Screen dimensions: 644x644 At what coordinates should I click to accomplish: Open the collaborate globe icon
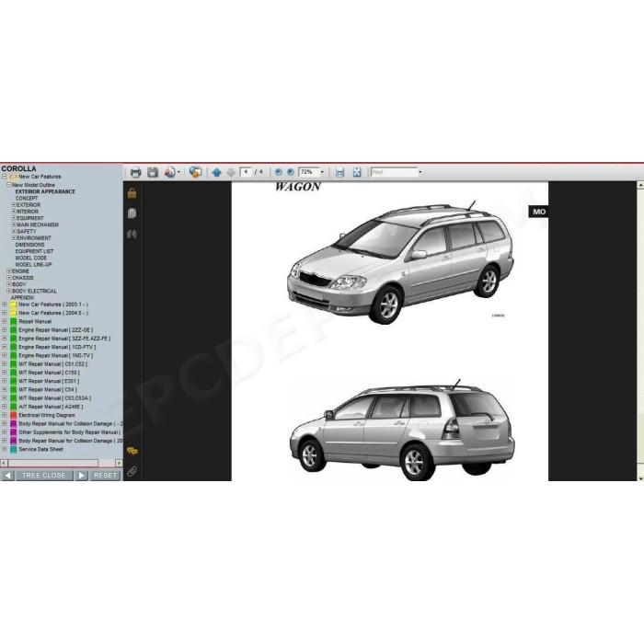point(195,173)
